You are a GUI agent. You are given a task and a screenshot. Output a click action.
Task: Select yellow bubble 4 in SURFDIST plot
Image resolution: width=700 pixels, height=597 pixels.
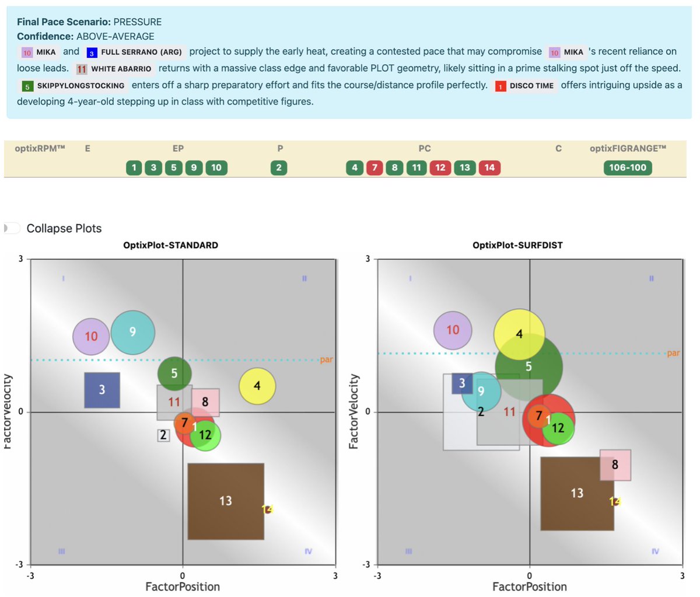(519, 334)
